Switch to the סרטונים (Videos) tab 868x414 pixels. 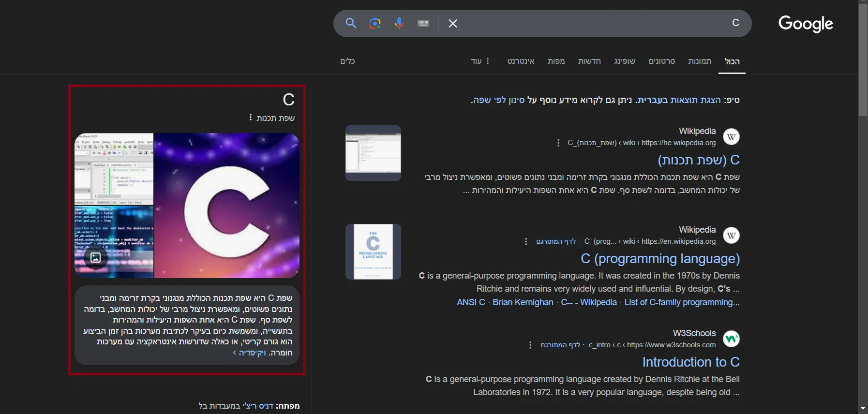click(662, 61)
